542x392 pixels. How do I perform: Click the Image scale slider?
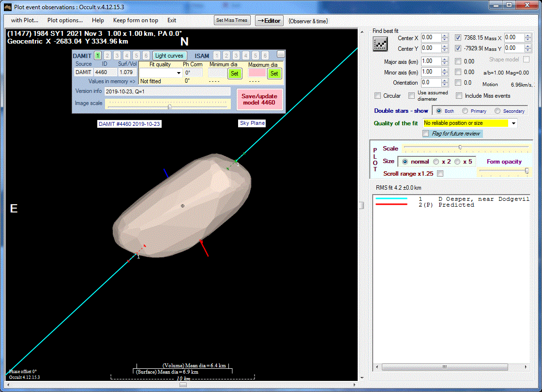coord(168,104)
